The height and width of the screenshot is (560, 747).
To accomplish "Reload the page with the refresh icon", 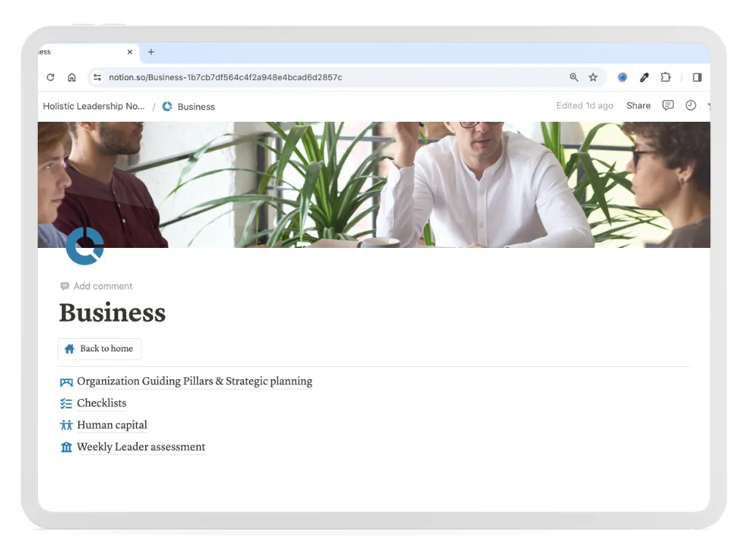I will point(50,77).
